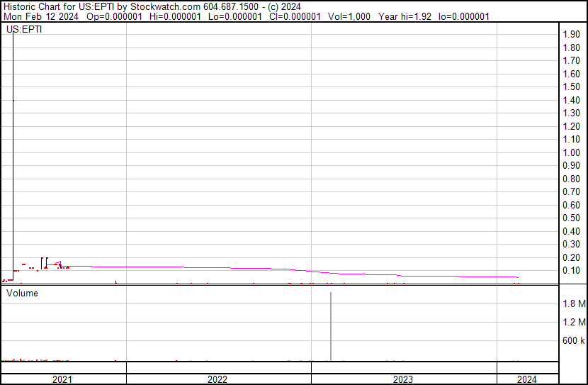Click the US:EPTI ticker label in chart

(23, 30)
